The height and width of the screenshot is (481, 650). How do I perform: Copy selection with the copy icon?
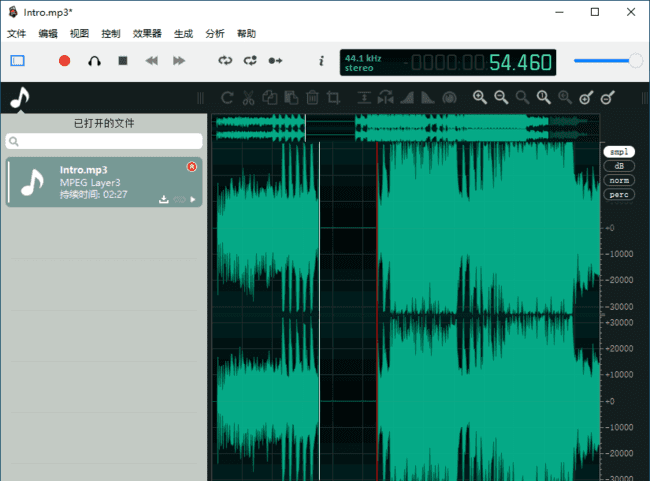point(270,98)
